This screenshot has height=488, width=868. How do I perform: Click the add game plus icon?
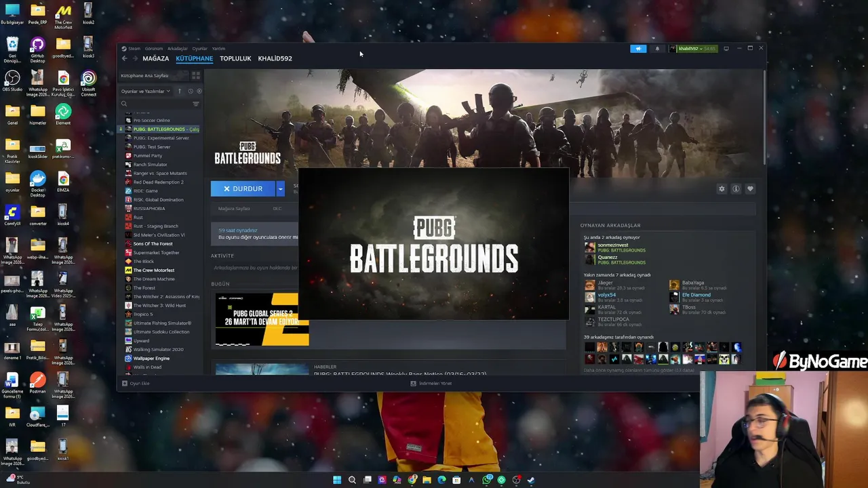(124, 384)
